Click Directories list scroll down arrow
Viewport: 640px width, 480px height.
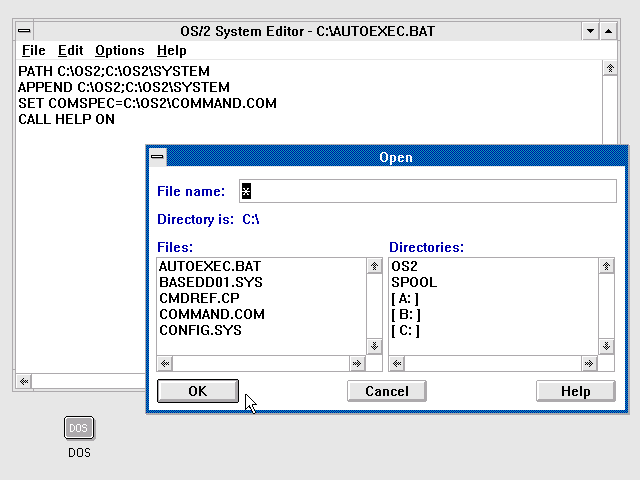point(606,347)
